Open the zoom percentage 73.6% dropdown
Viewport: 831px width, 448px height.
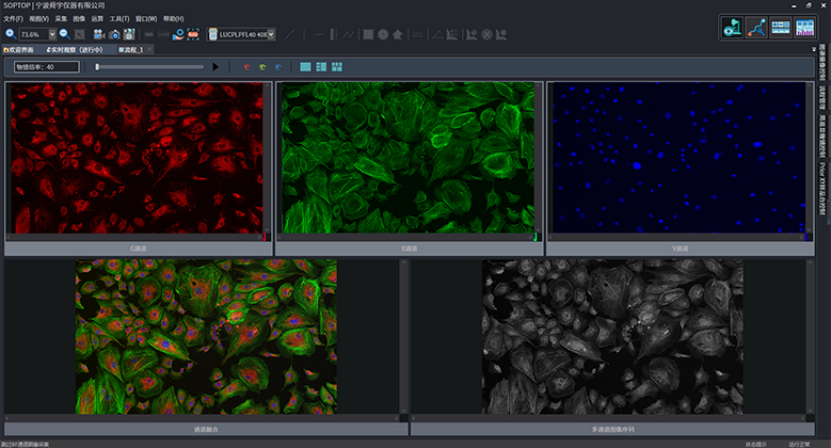pyautogui.click(x=52, y=34)
